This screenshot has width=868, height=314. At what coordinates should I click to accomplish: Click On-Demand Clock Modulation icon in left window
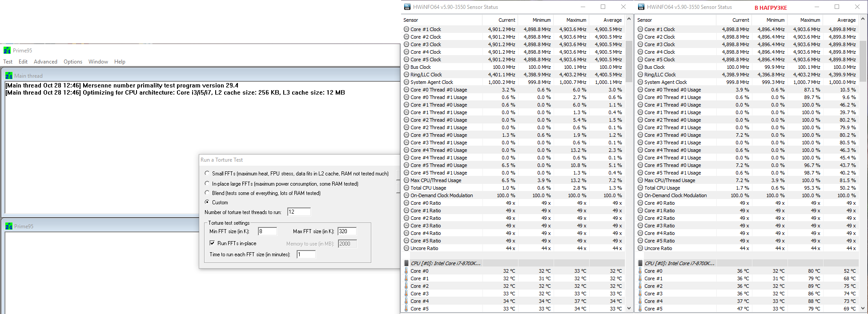pos(406,195)
